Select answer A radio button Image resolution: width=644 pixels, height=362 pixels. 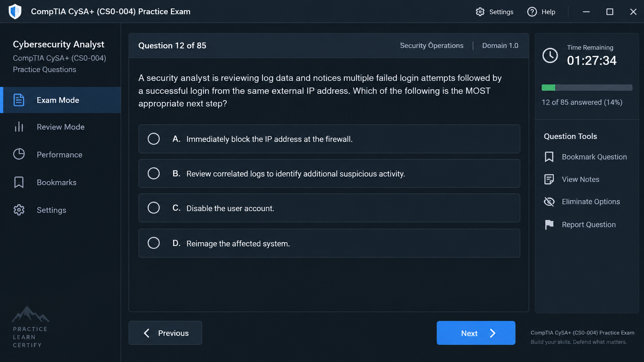(153, 139)
